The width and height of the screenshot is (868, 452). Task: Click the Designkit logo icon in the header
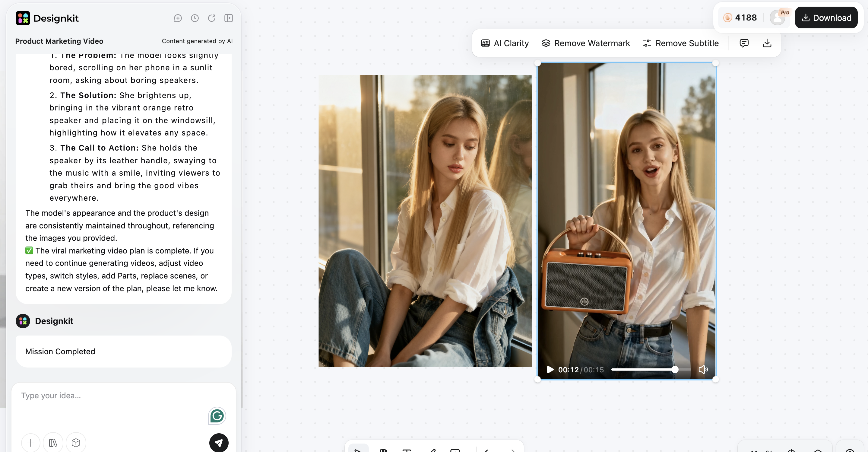(x=23, y=18)
